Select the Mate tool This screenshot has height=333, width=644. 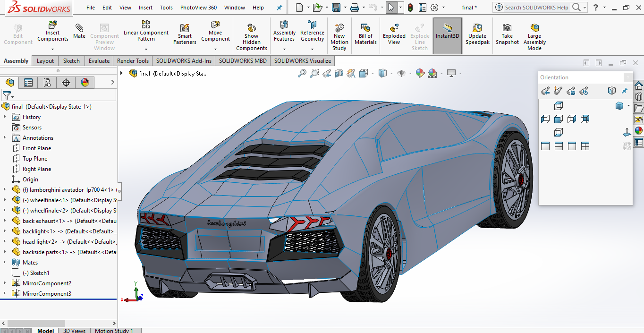pyautogui.click(x=79, y=31)
